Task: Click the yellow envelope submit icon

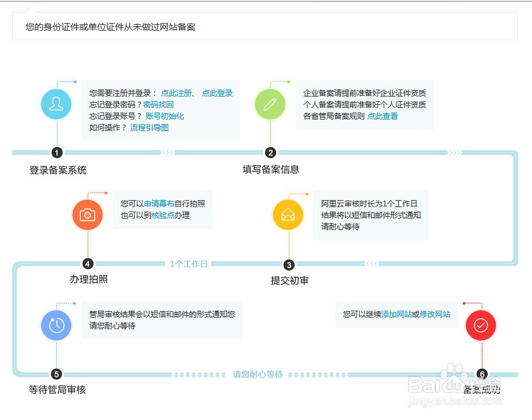Action: coord(288,215)
